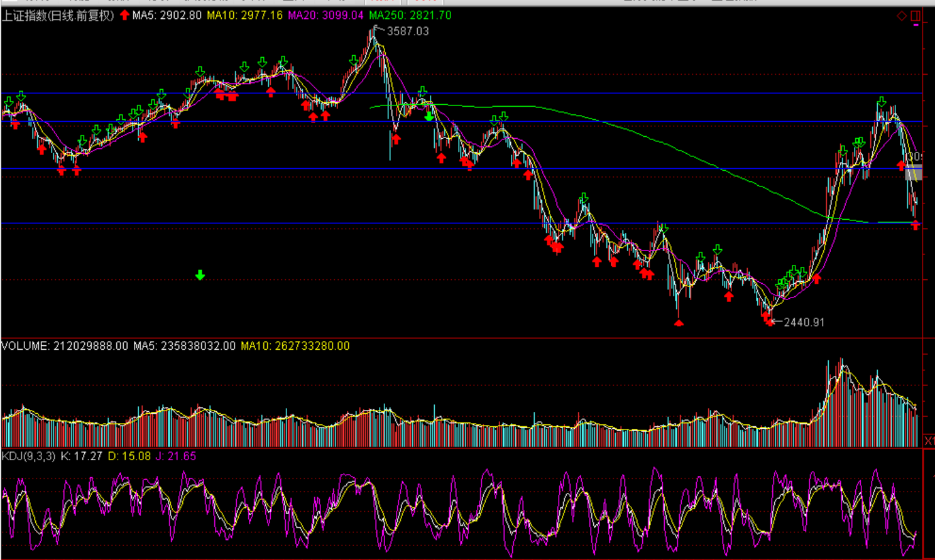Click the red up arrow beside the chart title
The image size is (935, 560).
(124, 15)
